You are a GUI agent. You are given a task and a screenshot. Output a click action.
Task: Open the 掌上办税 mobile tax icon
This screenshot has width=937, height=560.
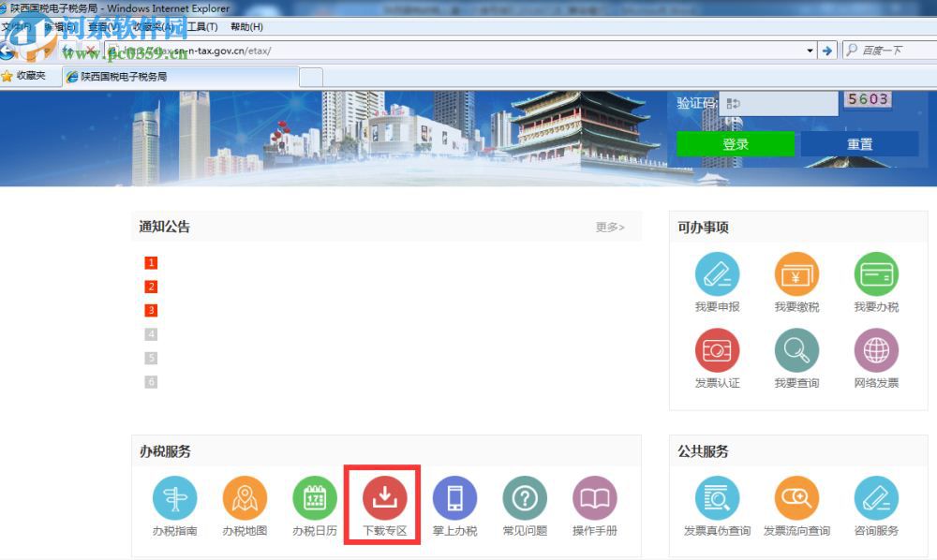pos(454,498)
